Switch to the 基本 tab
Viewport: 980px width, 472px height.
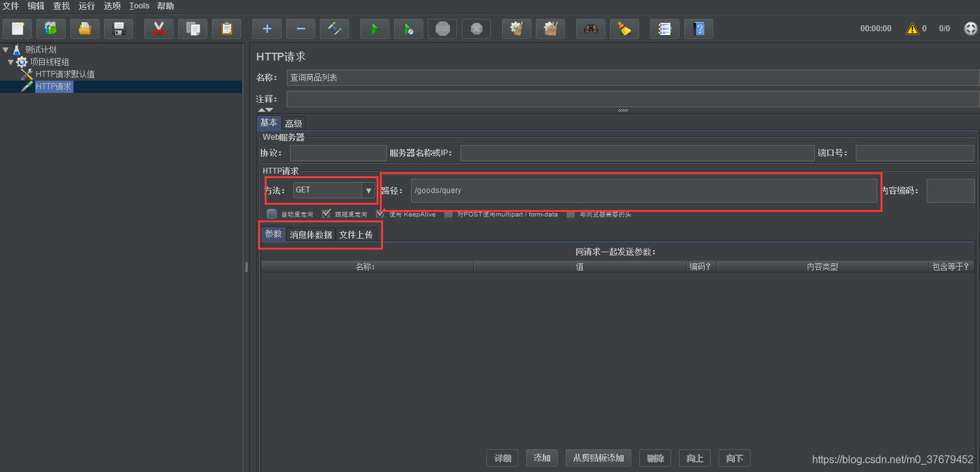(x=269, y=123)
